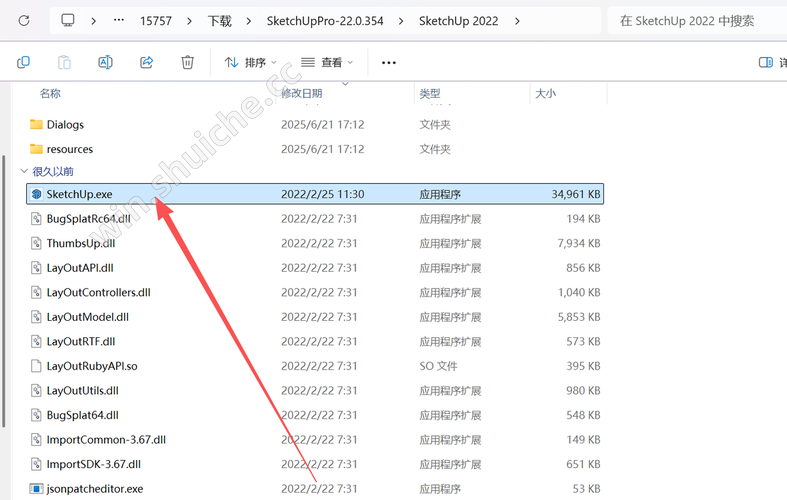
Task: Click the SO 文件 type cell
Action: 438,366
